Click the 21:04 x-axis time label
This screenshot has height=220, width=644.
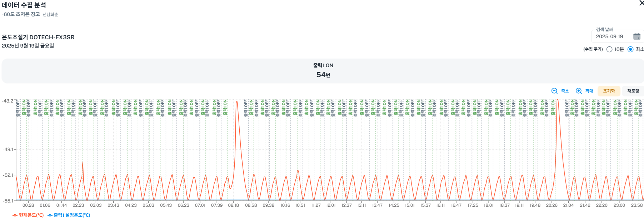568,205
